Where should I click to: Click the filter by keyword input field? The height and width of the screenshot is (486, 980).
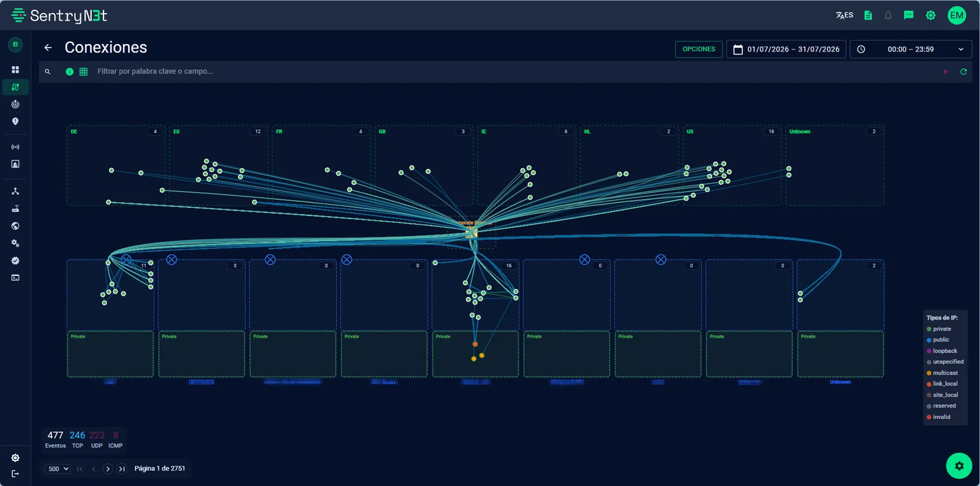[x=514, y=72]
